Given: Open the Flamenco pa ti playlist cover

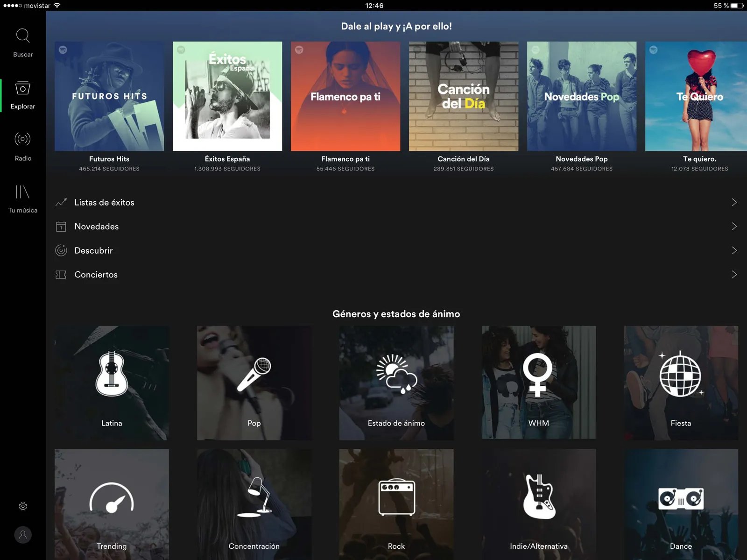Looking at the screenshot, I should pos(345,96).
